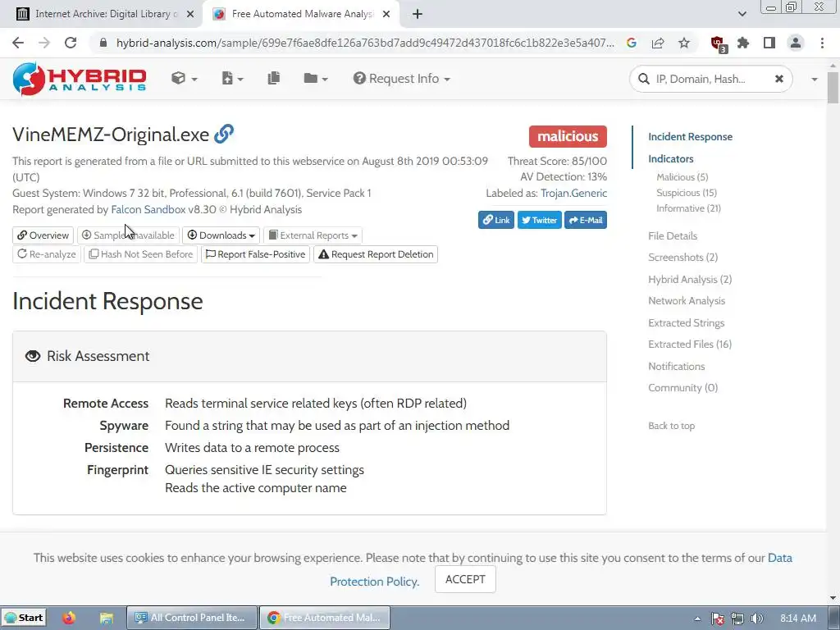The image size is (840, 630).
Task: Open the search options caret dropdown
Action: pos(815,80)
